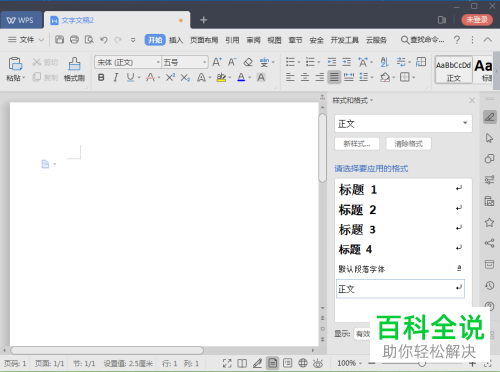Toggle strikethrough text formatting

(150, 78)
